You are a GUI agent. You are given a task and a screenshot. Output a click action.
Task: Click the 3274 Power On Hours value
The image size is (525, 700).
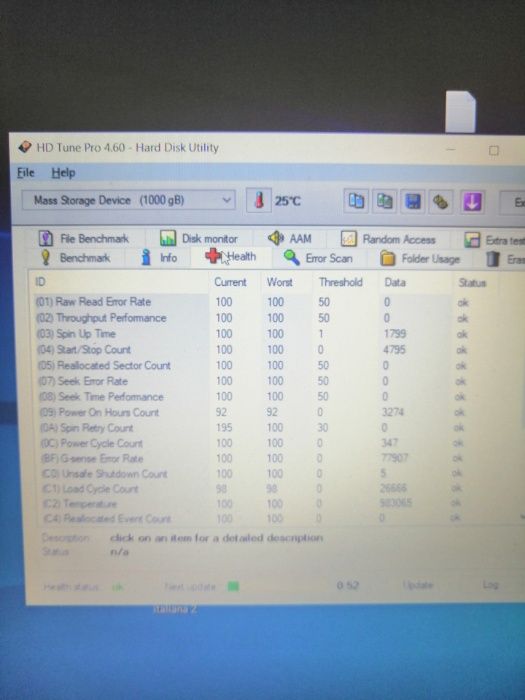pos(393,412)
